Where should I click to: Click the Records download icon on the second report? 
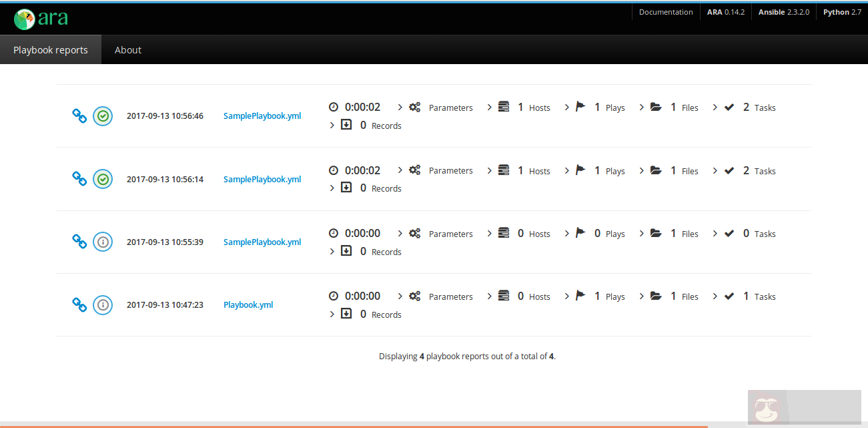tap(346, 187)
